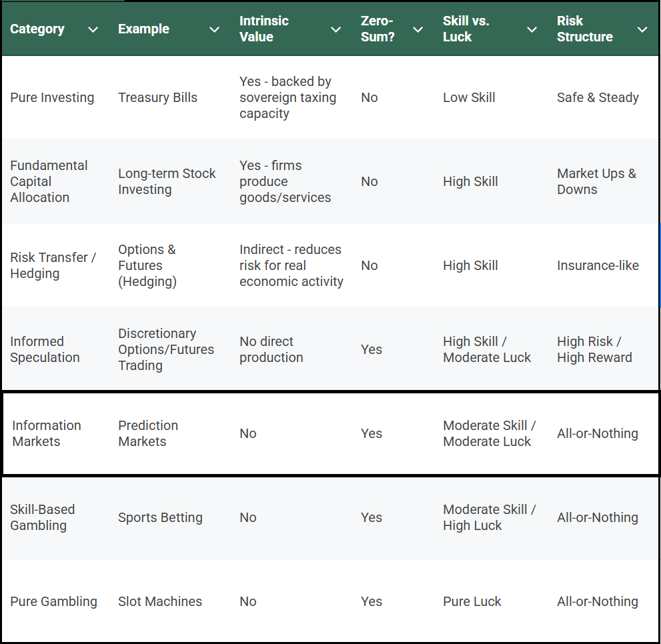Select the Prediction Markets cell
The height and width of the screenshot is (644, 661).
(148, 433)
